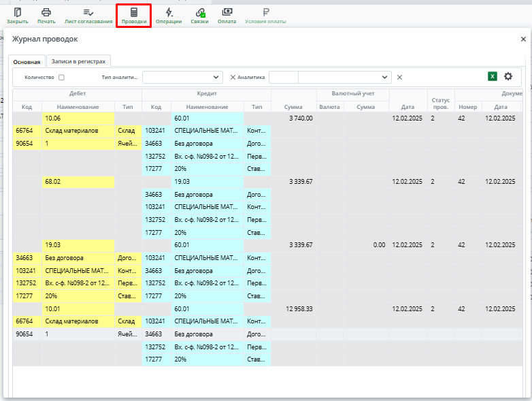The height and width of the screenshot is (401, 532).
Task: Export the journal with the Excel icon
Action: (493, 77)
